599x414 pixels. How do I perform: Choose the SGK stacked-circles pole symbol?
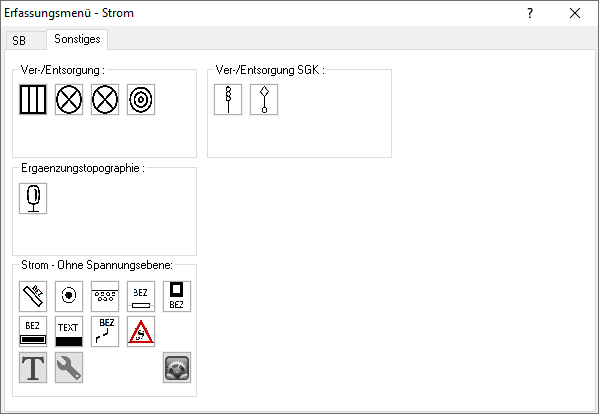[228, 100]
